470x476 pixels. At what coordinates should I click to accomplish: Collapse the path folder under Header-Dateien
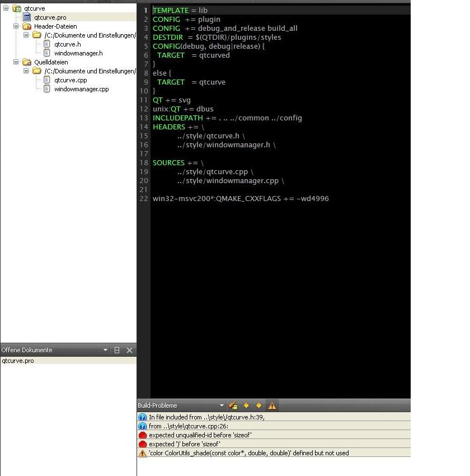click(x=26, y=35)
